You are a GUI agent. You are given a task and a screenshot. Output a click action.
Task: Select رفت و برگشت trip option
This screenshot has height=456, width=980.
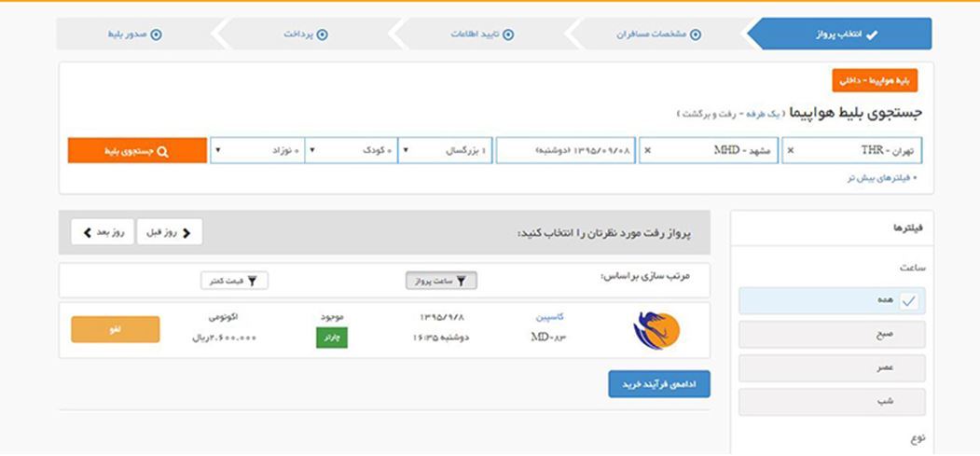pos(711,115)
